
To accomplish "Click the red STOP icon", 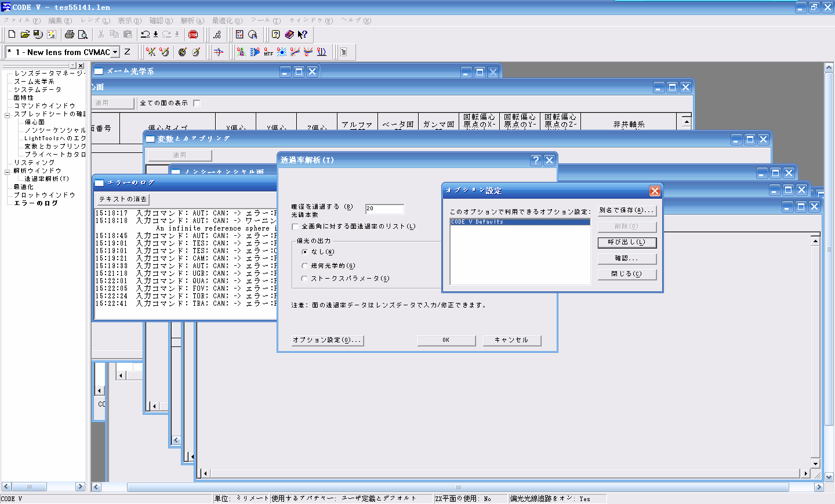I will (193, 35).
